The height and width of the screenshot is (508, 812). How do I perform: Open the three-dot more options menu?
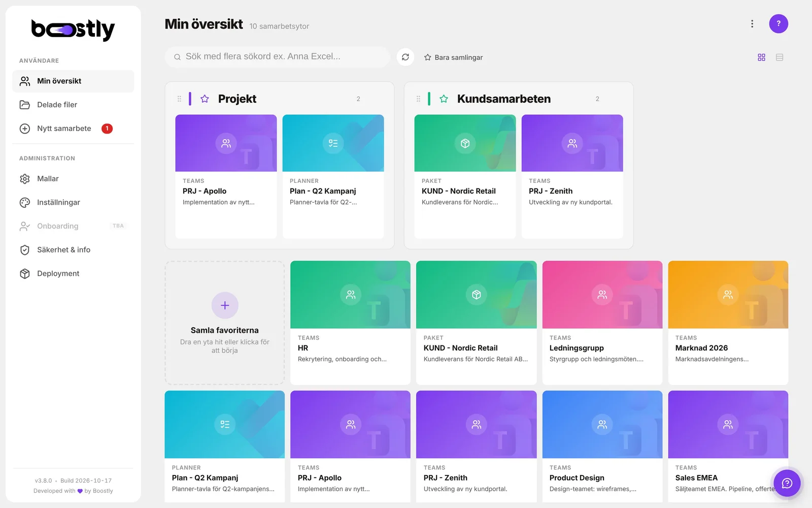click(x=752, y=24)
